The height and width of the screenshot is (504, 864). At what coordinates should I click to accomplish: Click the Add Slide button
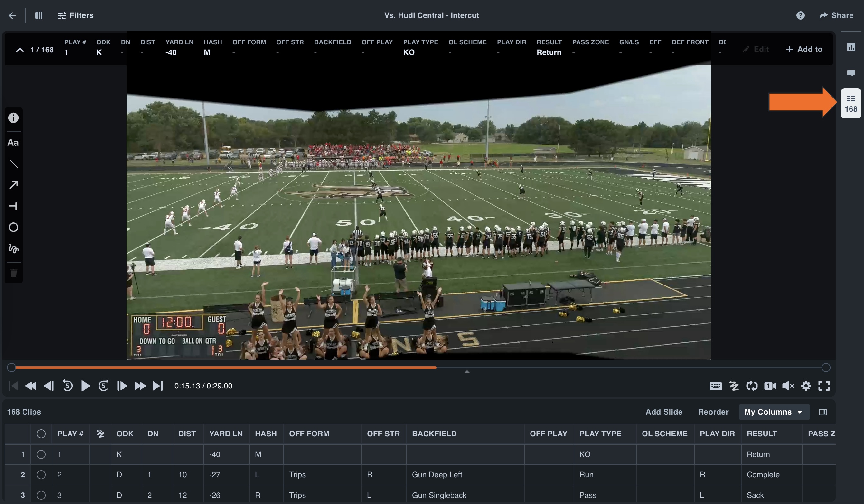tap(663, 412)
